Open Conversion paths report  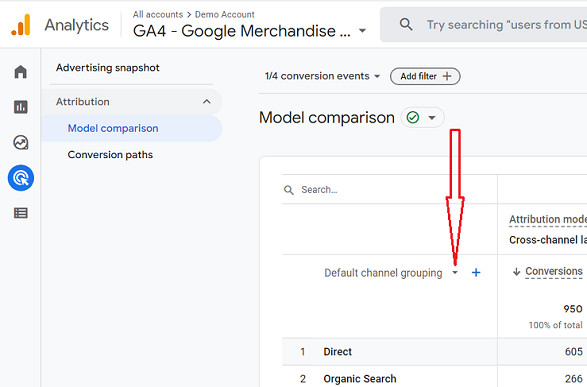[110, 155]
